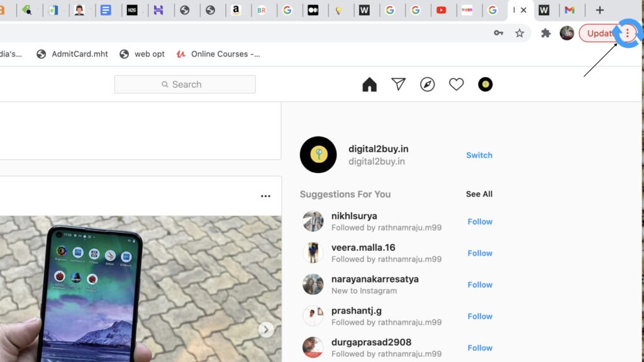Switch to the YouTube tab
Viewport: 644px width, 362px height.
click(441, 10)
